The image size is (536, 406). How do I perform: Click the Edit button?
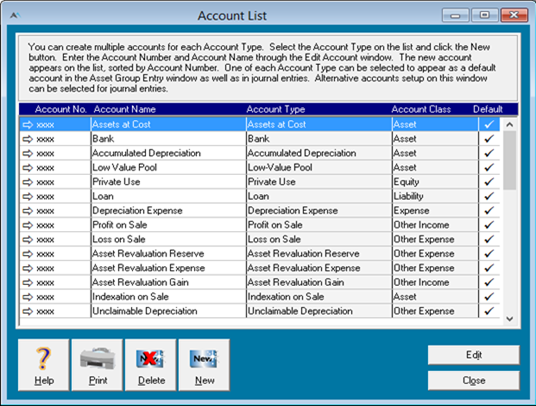tap(474, 355)
